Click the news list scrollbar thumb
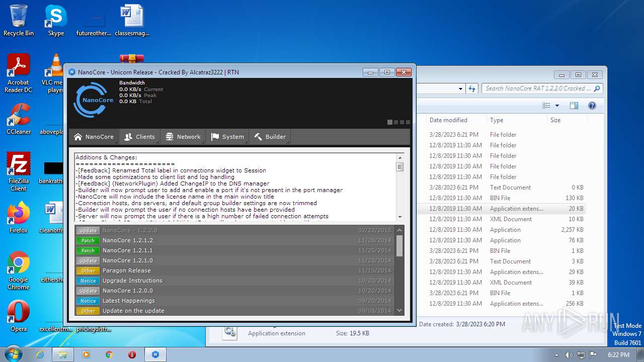The width and height of the screenshot is (644, 362). coord(400,246)
